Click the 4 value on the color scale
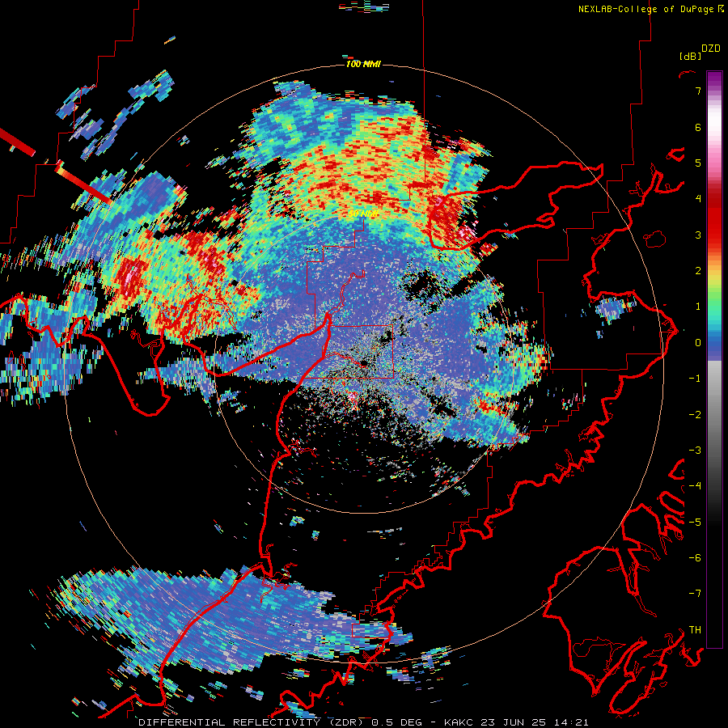The width and height of the screenshot is (728, 728). [698, 199]
